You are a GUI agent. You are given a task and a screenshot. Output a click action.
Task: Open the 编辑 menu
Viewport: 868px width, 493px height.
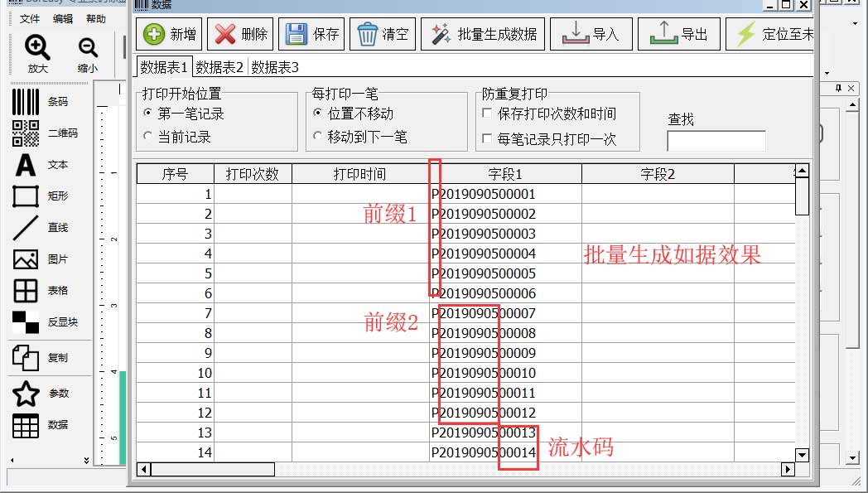(62, 19)
